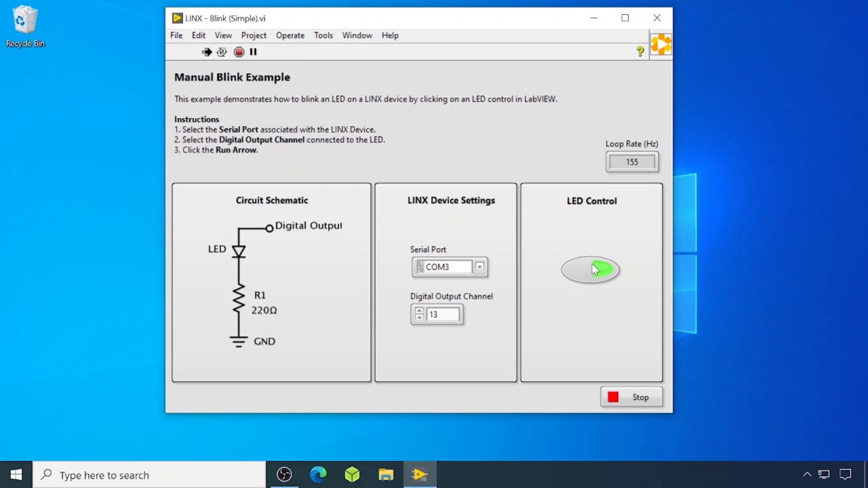Click the Run Continuously icon
The height and width of the screenshot is (488, 868).
point(222,52)
